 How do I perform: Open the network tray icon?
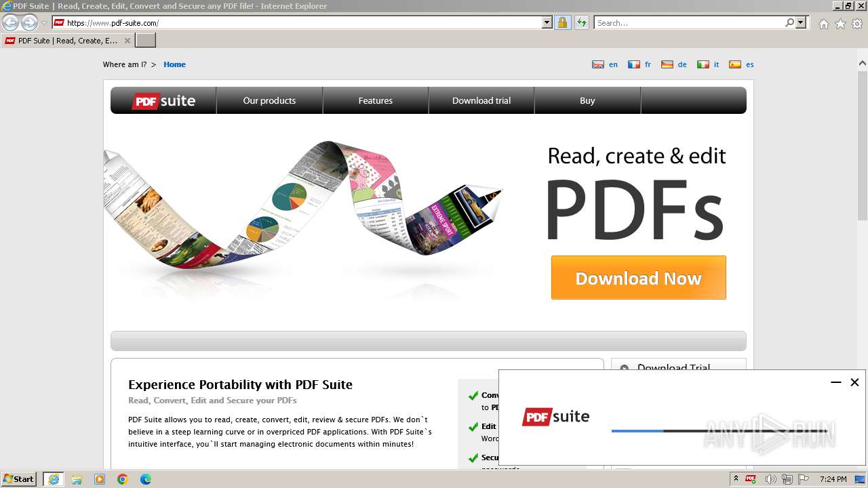click(787, 479)
